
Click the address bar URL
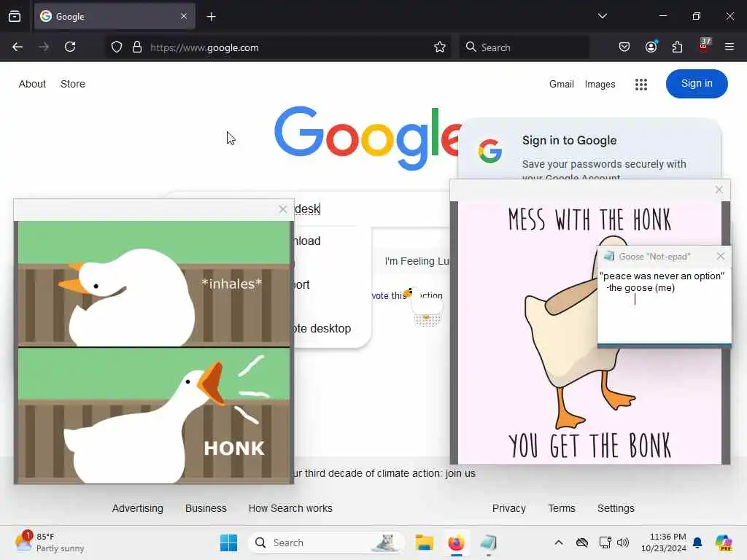click(x=205, y=47)
